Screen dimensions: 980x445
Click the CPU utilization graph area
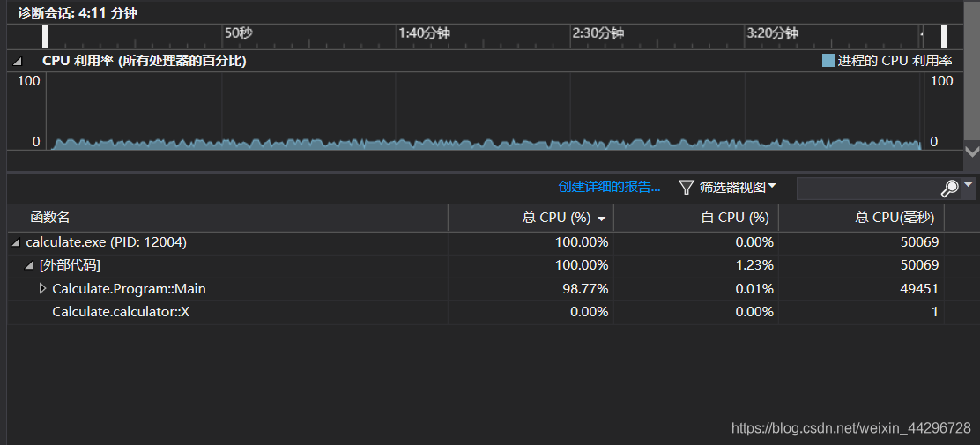point(485,111)
